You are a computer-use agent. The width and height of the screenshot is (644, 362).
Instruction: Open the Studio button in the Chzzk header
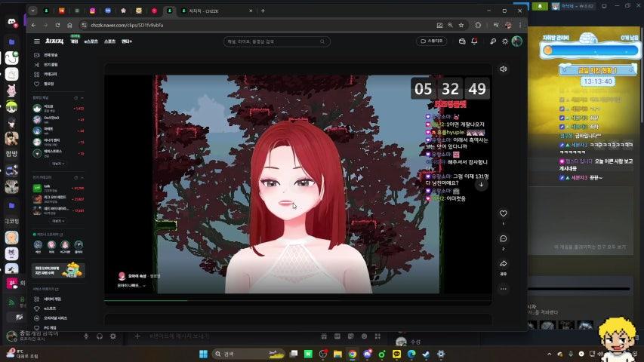(432, 41)
